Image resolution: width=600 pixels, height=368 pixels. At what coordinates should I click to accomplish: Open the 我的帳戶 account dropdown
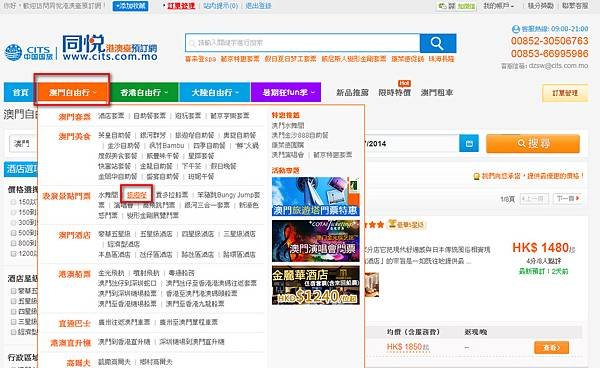coord(499,6)
